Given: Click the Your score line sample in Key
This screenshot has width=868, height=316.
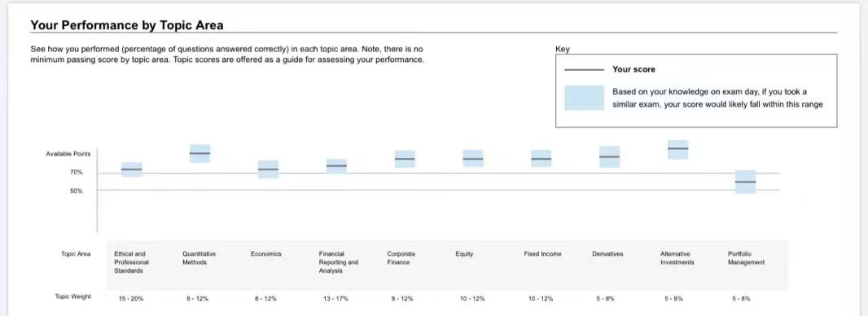Looking at the screenshot, I should [x=584, y=70].
